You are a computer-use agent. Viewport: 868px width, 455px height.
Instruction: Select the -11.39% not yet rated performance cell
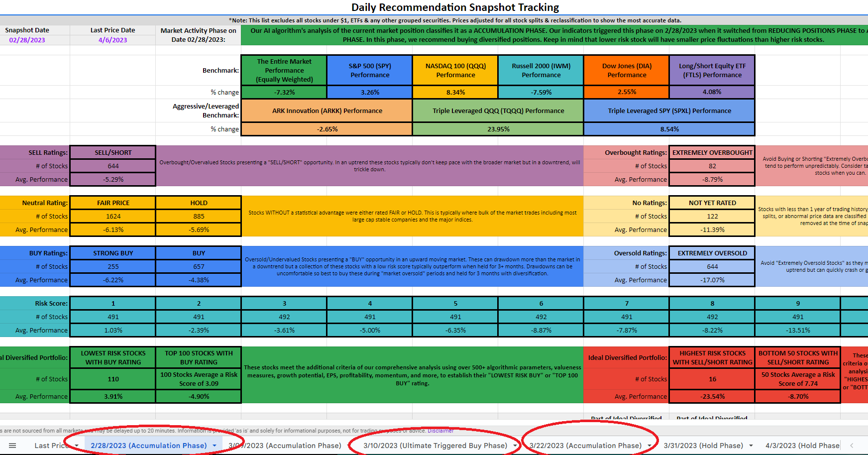coord(712,229)
